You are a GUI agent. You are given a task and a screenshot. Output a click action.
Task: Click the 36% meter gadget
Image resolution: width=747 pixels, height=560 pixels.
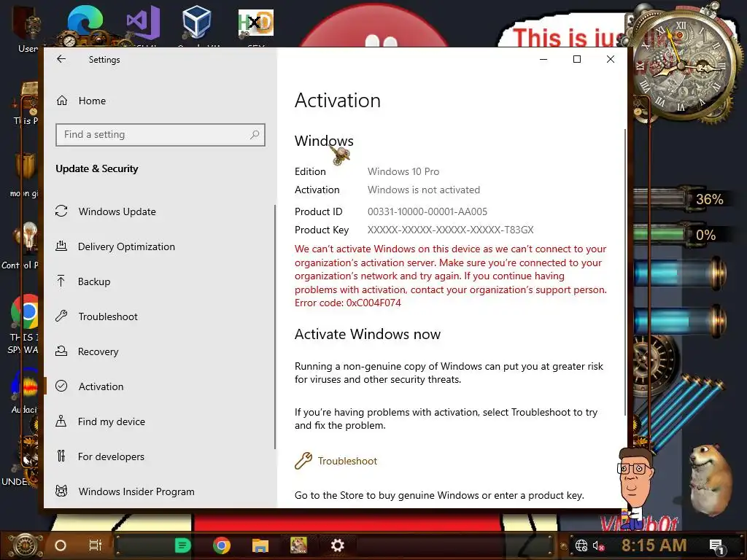click(682, 198)
